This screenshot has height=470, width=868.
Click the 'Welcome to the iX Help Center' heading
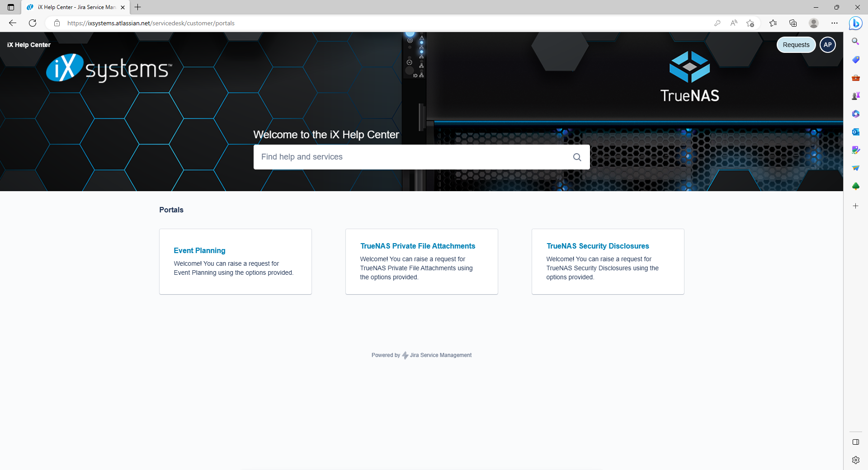pos(326,135)
